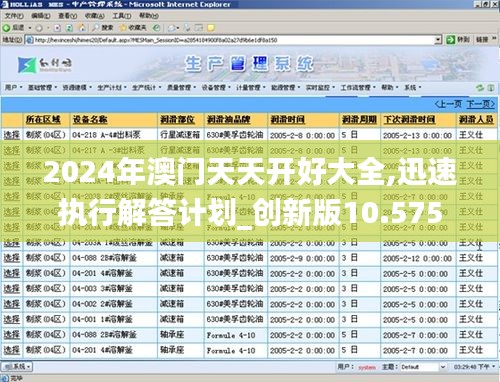The image size is (500, 382).
Task: Sort by the 设备名称 column header
Action: [x=90, y=119]
